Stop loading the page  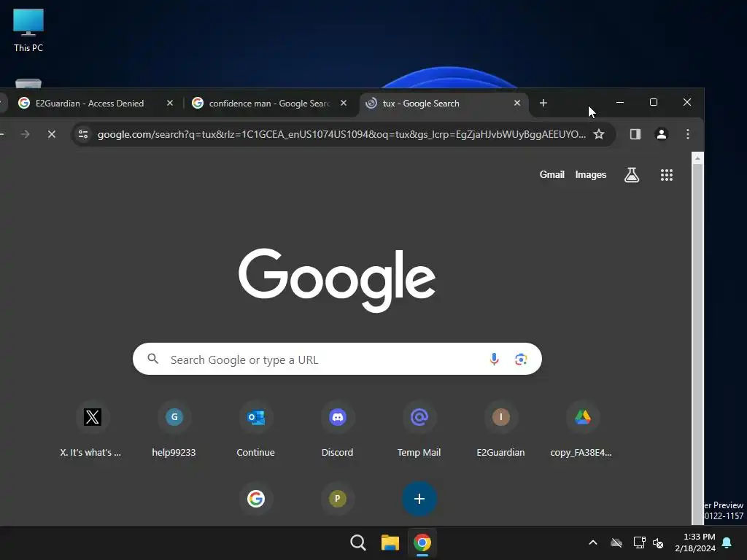point(52,134)
